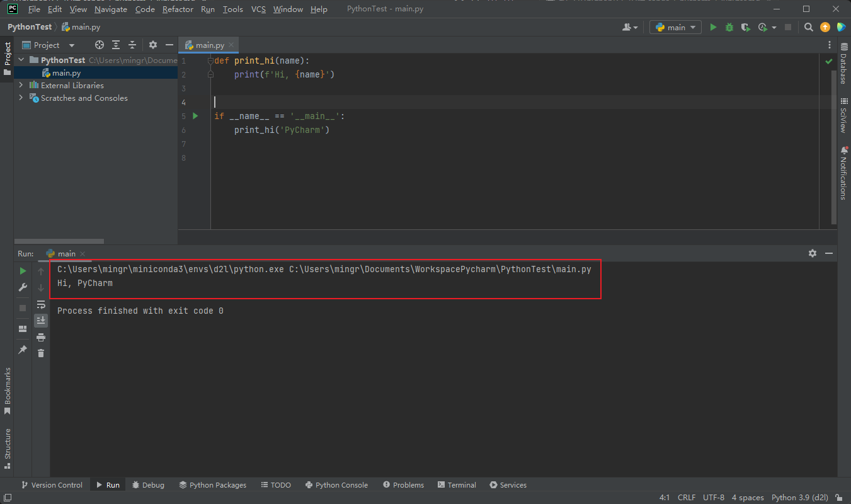Click the Project panel horizontal scrollbar
Screen dimensions: 851x504
59,241
